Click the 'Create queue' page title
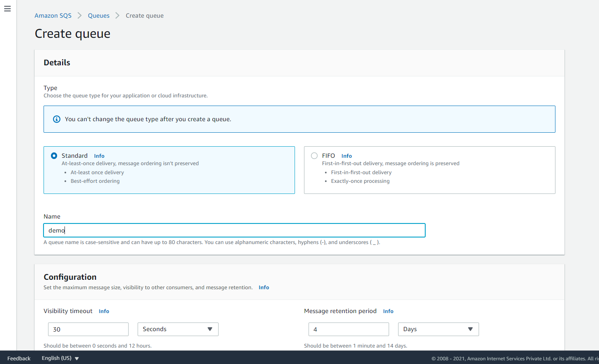Image resolution: width=599 pixels, height=364 pixels. pos(73,34)
